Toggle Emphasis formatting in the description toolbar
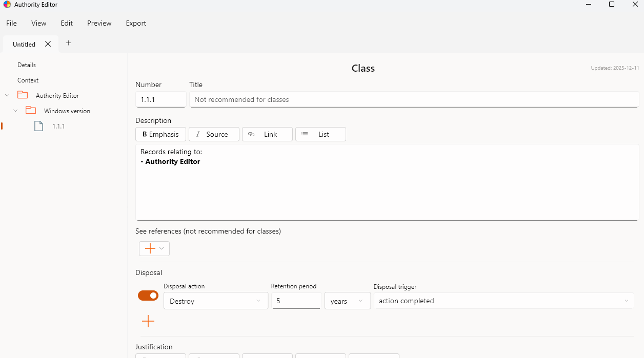 pos(160,134)
